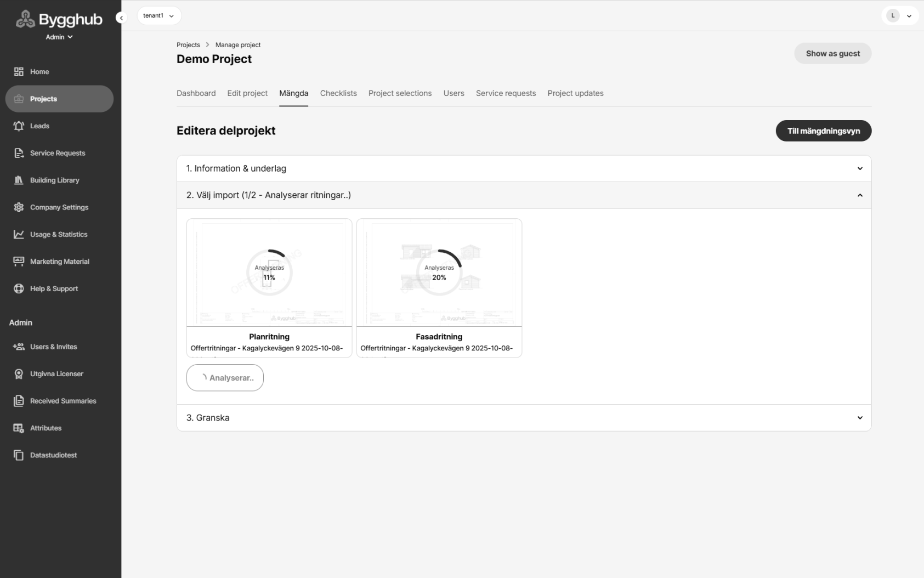Click the Home icon in sidebar

(x=19, y=72)
